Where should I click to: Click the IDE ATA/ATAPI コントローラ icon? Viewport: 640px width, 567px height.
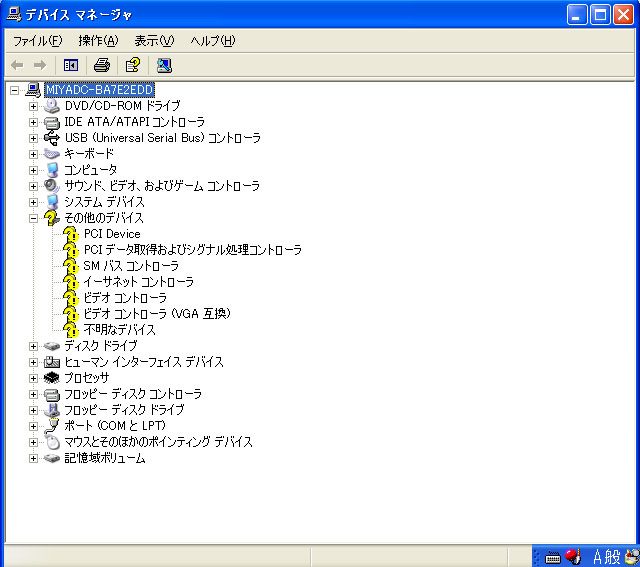[x=52, y=122]
